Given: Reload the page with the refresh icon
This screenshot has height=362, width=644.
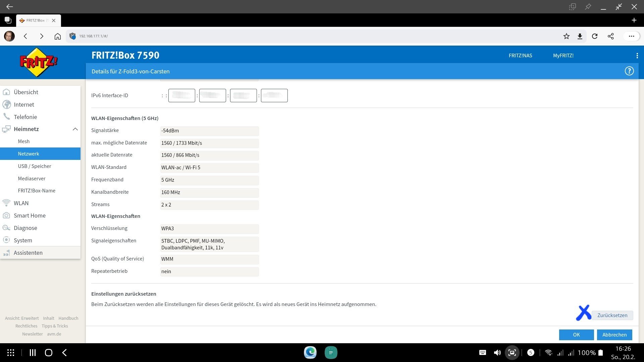Looking at the screenshot, I should [x=595, y=36].
